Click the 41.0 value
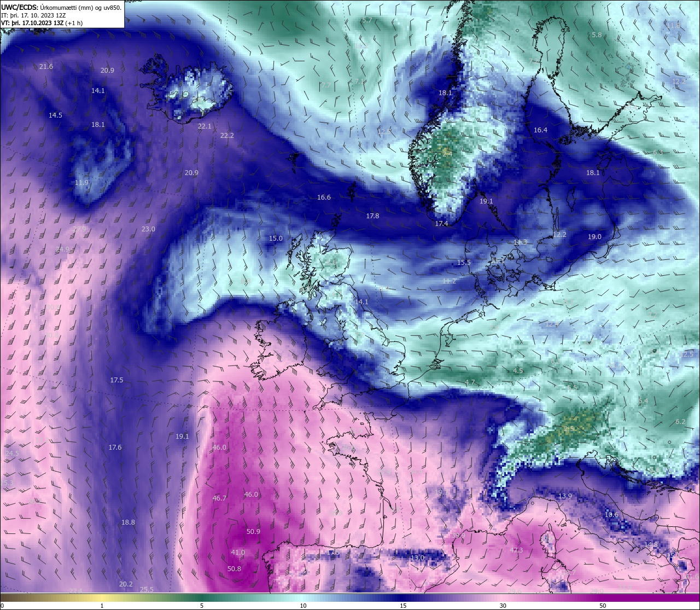The width and height of the screenshot is (700, 610). click(238, 553)
